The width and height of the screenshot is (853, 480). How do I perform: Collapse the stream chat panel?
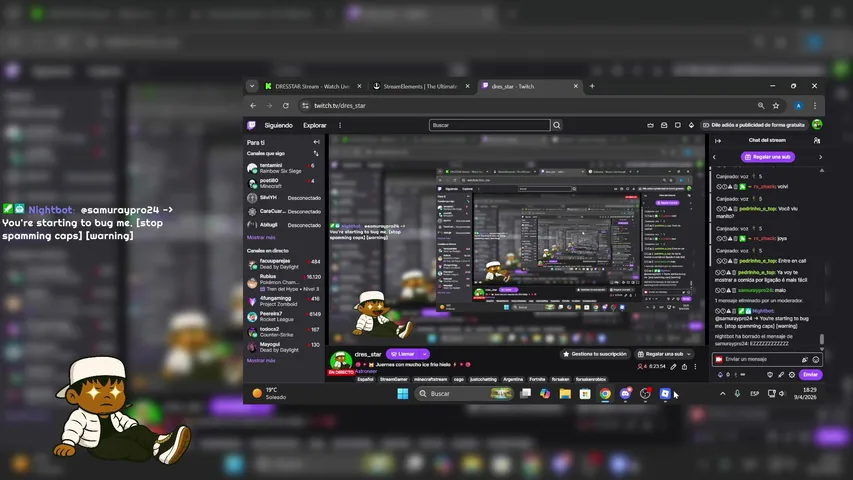718,140
